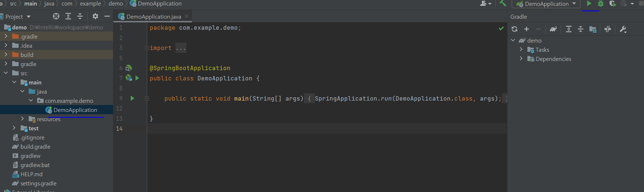
Task: Start debugging with the bug icon
Action: [601, 4]
